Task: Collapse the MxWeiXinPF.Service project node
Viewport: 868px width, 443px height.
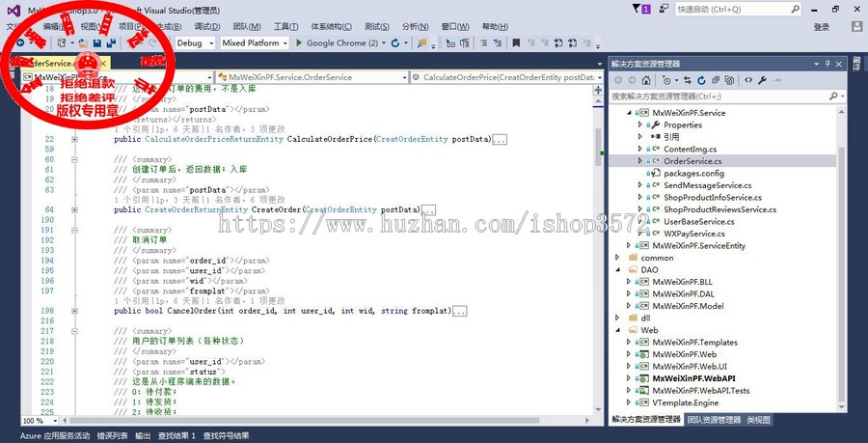Action: point(629,112)
